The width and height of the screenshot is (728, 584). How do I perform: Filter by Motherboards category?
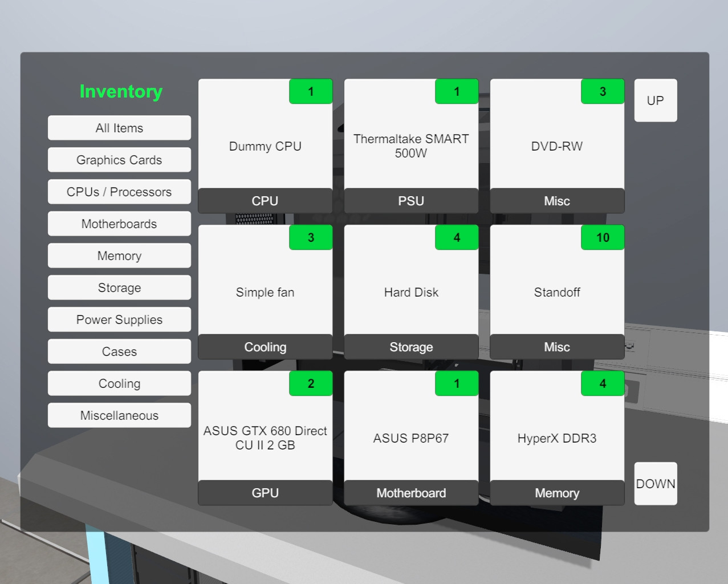point(119,224)
